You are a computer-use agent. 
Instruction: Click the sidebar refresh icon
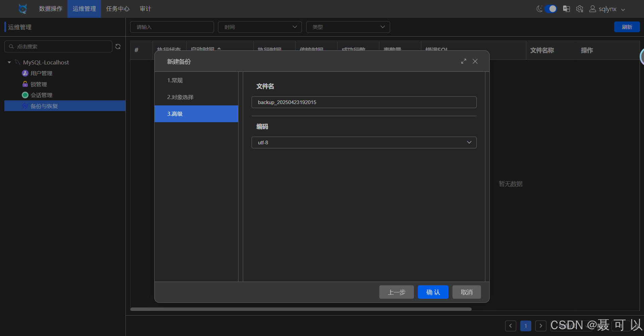point(118,46)
